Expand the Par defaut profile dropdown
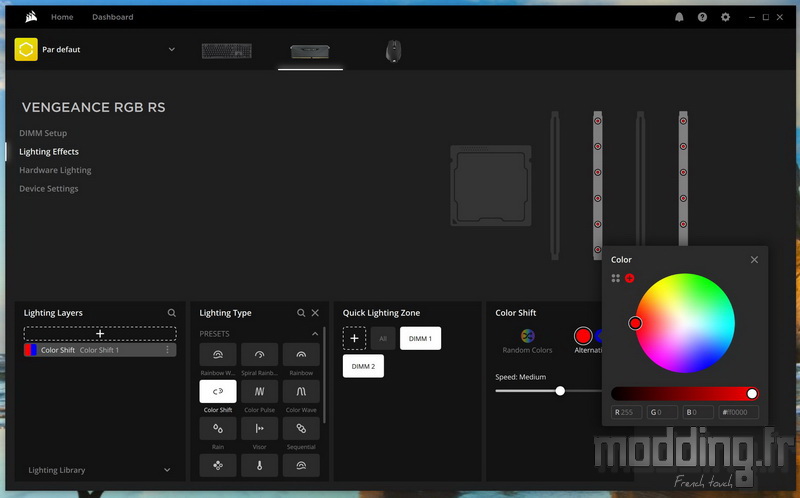 click(x=171, y=49)
